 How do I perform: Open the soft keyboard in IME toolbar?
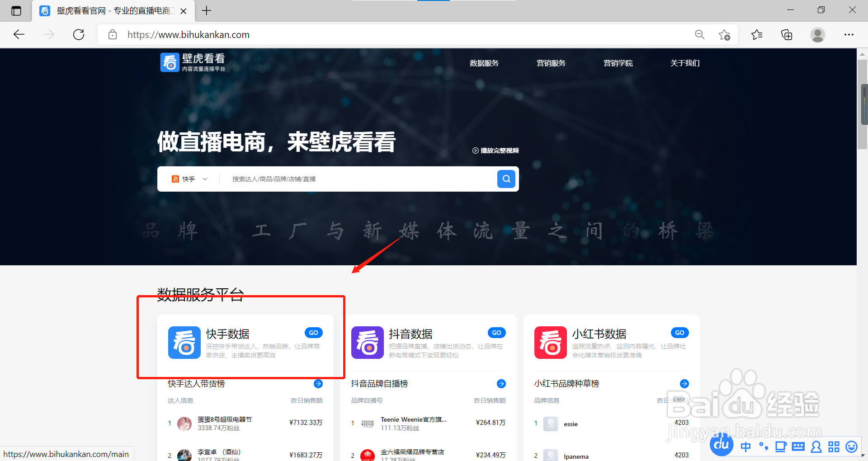tap(798, 446)
